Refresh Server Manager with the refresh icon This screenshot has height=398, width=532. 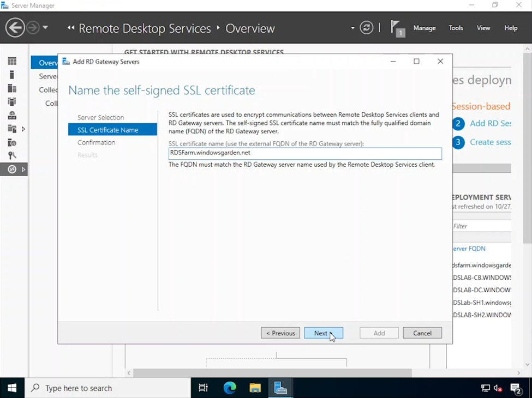pos(367,28)
